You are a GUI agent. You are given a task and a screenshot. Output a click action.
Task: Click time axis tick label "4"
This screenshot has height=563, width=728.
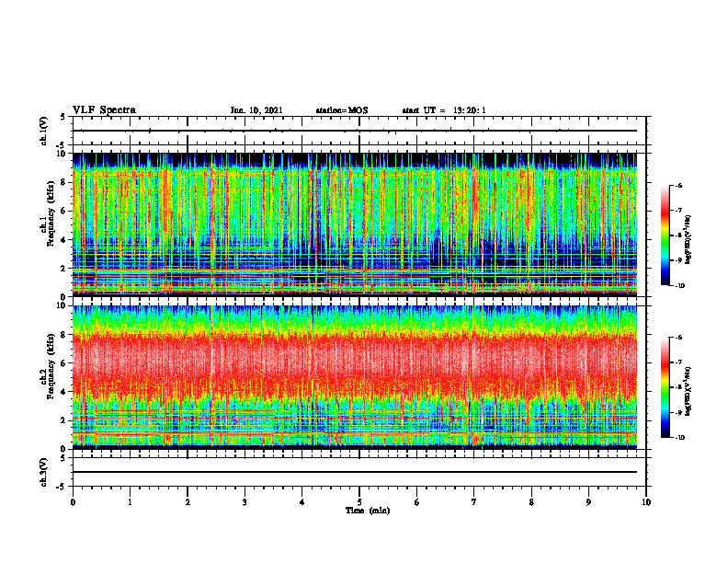[x=302, y=502]
